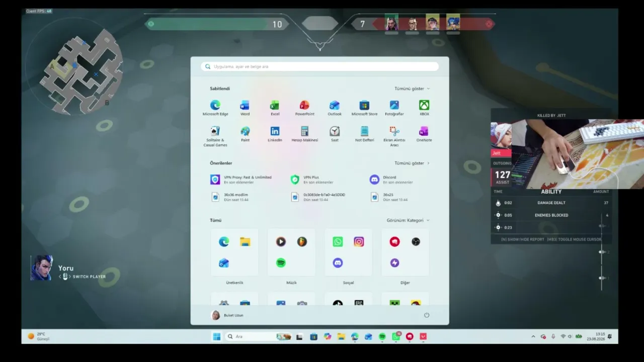Click the ENEMIES BLOCKED row in combat report
Screen dimensions: 644x362
[x=552, y=215]
